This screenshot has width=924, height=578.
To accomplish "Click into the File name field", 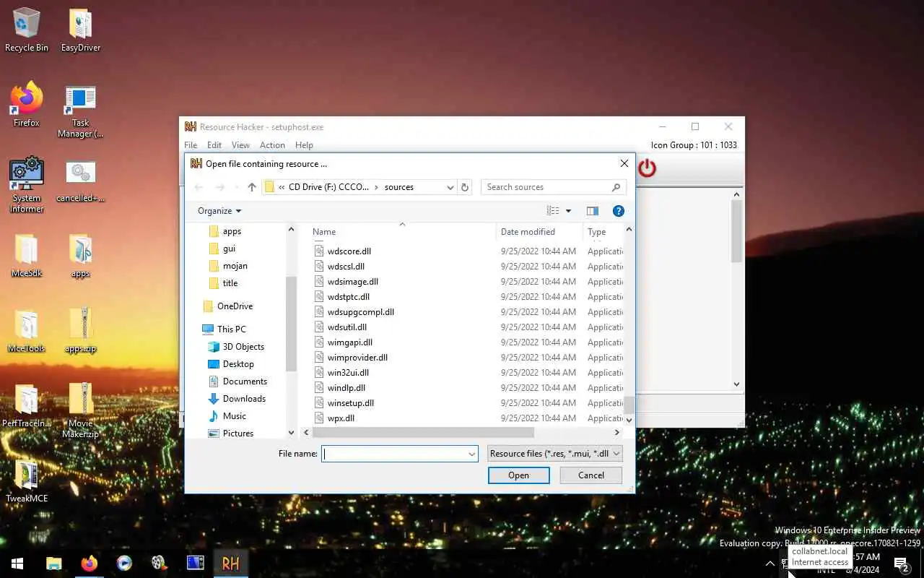I will [394, 454].
